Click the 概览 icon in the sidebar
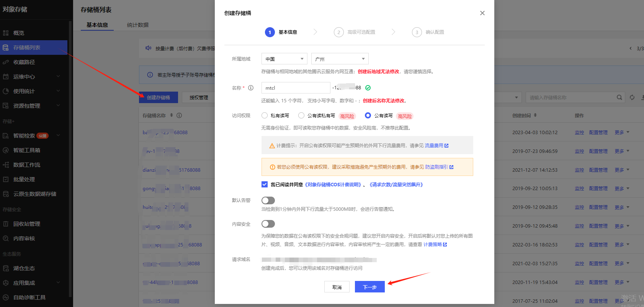The height and width of the screenshot is (307, 644). point(6,33)
